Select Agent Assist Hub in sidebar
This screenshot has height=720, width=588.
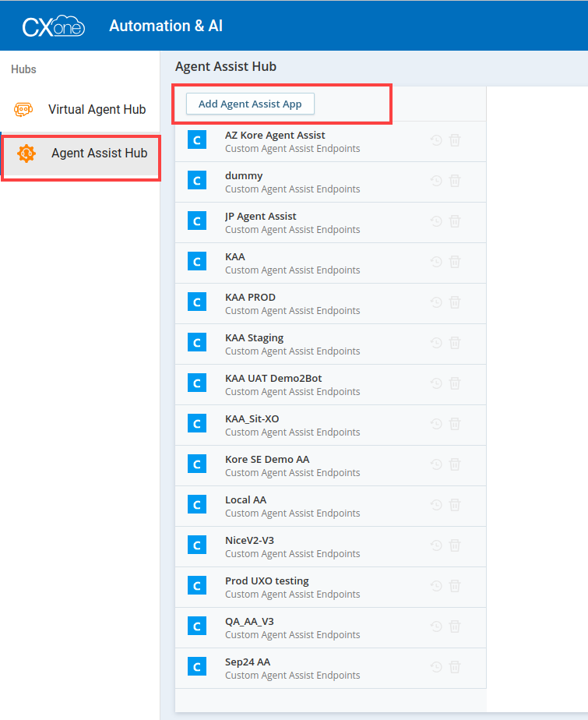[x=99, y=154]
